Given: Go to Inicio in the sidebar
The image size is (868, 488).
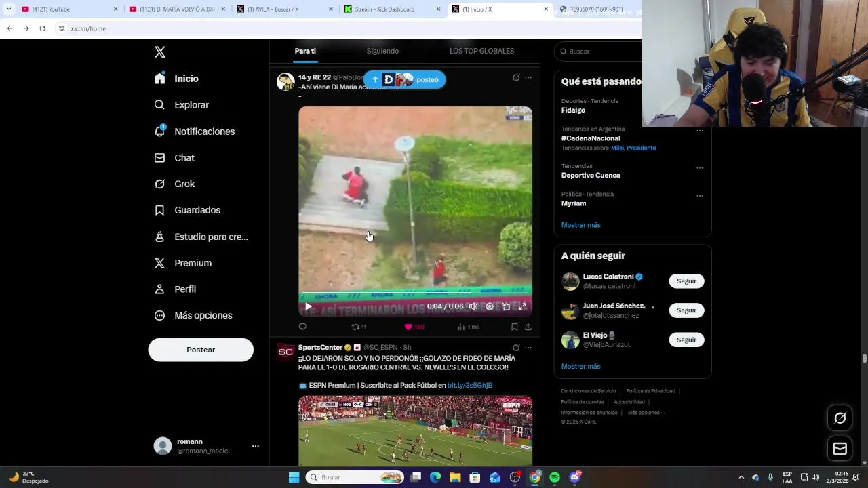Looking at the screenshot, I should [176, 79].
